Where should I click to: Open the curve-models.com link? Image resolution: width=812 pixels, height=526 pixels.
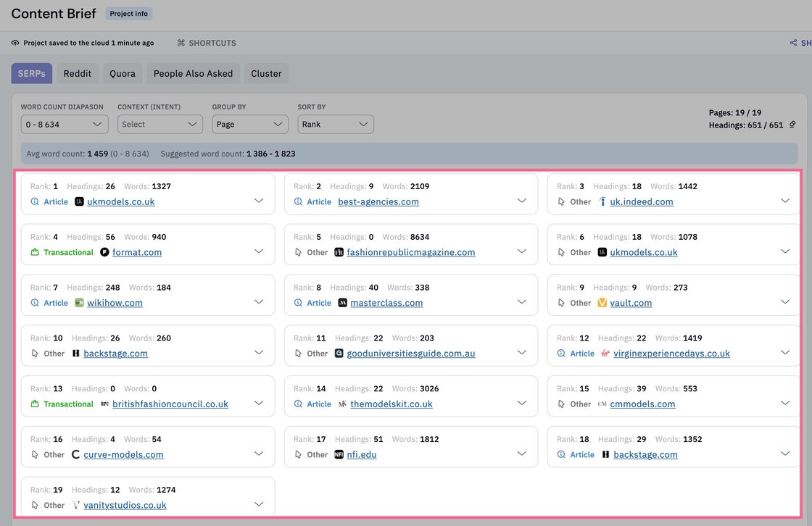pyautogui.click(x=123, y=454)
